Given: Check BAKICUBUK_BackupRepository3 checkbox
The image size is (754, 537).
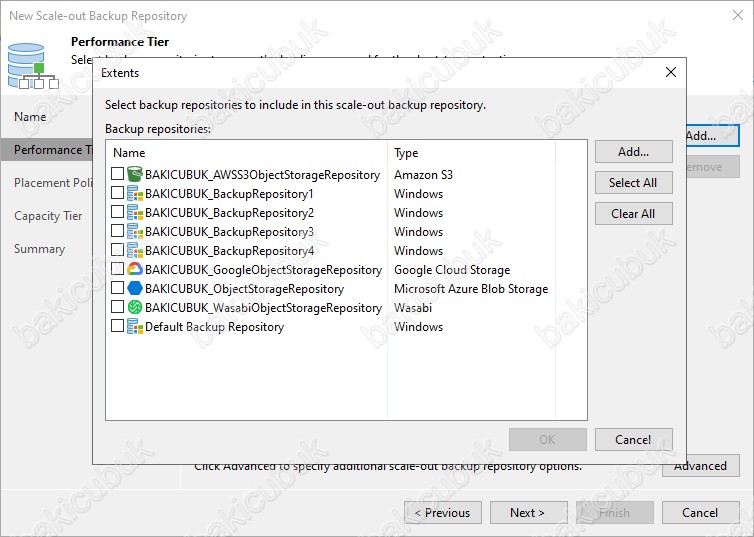Looking at the screenshot, I should click(x=117, y=231).
